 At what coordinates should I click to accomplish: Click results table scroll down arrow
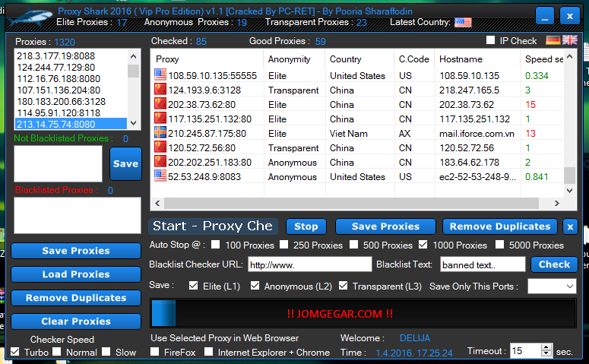point(570,191)
